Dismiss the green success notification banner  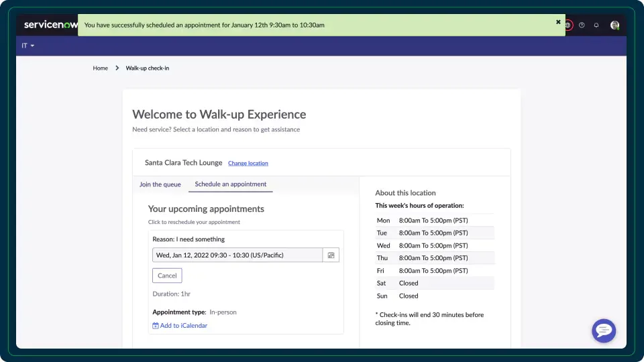[x=558, y=22]
